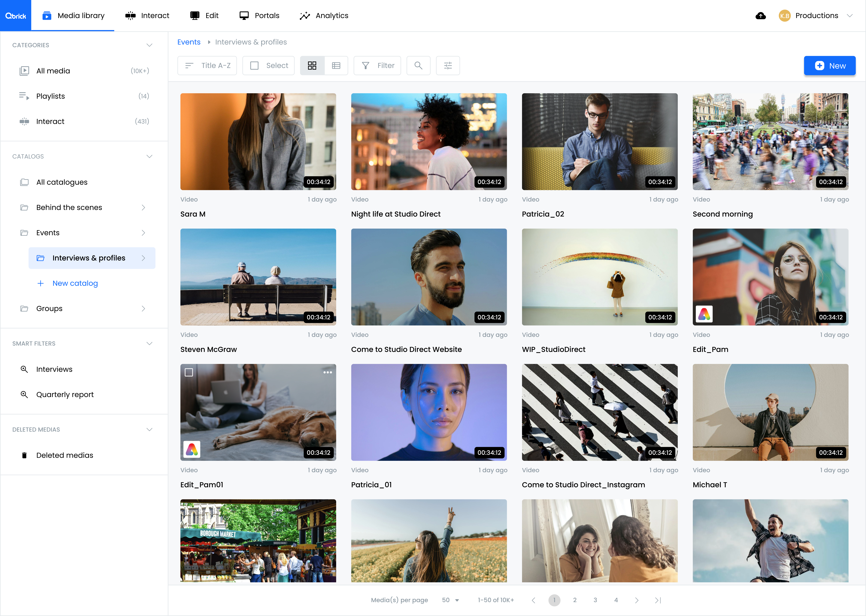The width and height of the screenshot is (866, 616).
Task: Switch to grid view
Action: tap(312, 66)
